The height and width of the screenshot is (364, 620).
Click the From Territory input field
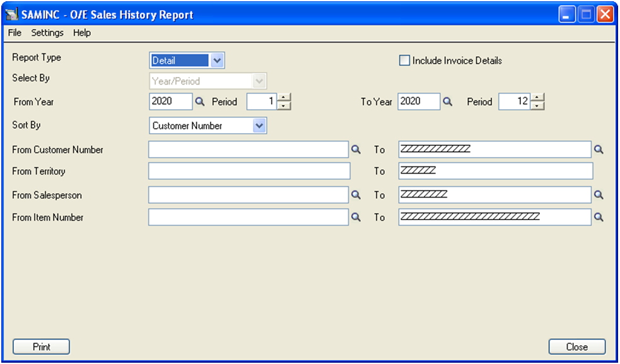coord(250,171)
